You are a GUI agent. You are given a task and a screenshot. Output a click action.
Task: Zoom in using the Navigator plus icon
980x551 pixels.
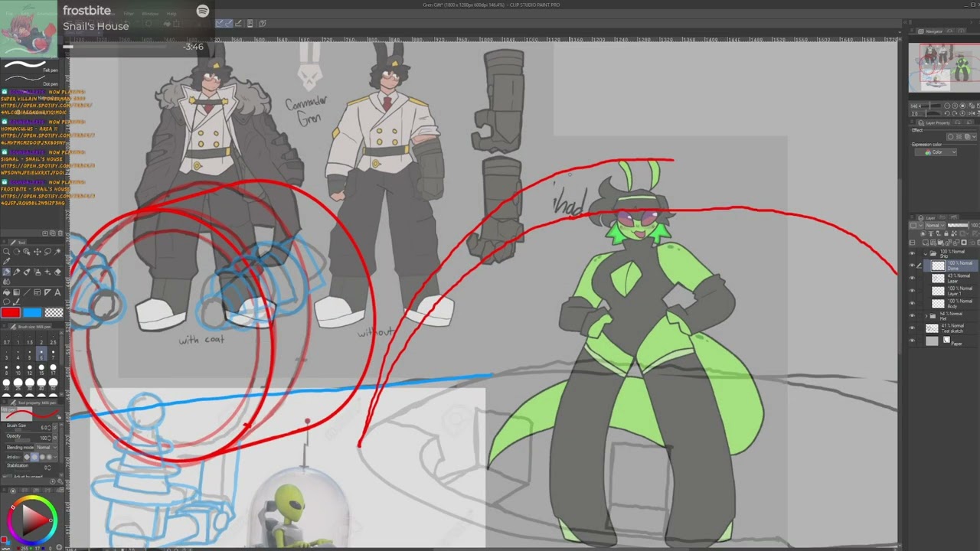point(955,106)
